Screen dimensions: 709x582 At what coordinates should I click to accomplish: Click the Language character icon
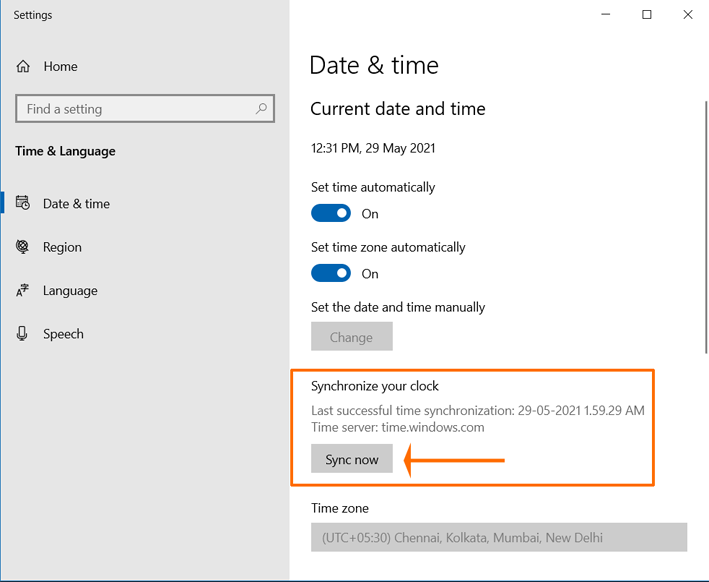pos(22,290)
